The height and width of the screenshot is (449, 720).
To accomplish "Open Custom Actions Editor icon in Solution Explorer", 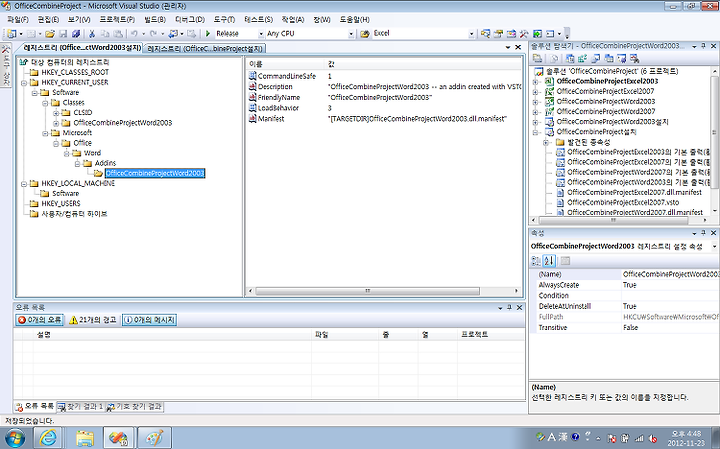I will point(622,58).
